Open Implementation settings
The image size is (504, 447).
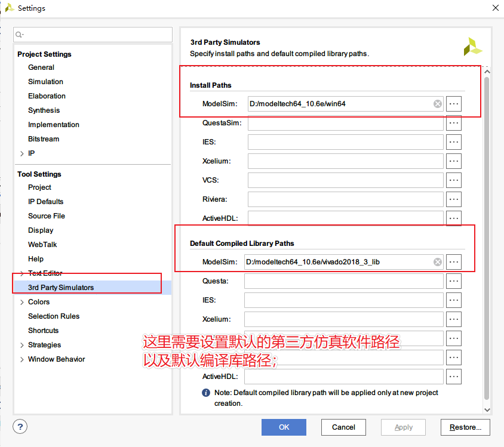pos(54,125)
